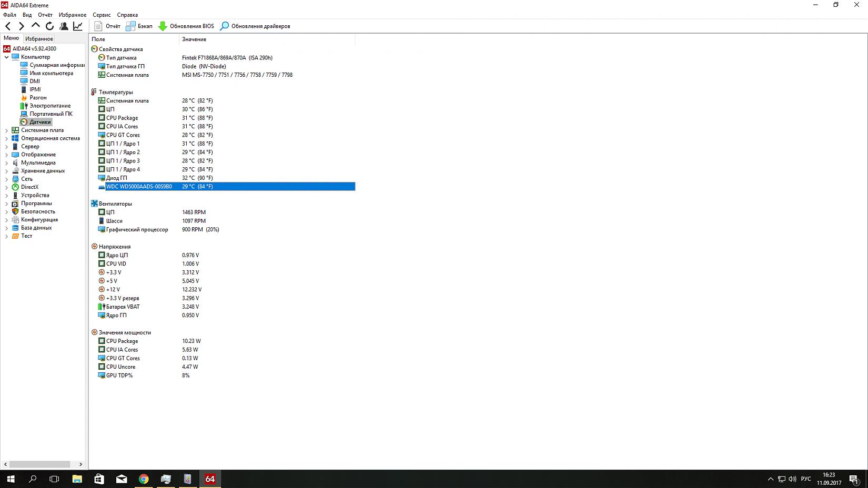Select the Батарея VBAT voltage row

click(226, 307)
